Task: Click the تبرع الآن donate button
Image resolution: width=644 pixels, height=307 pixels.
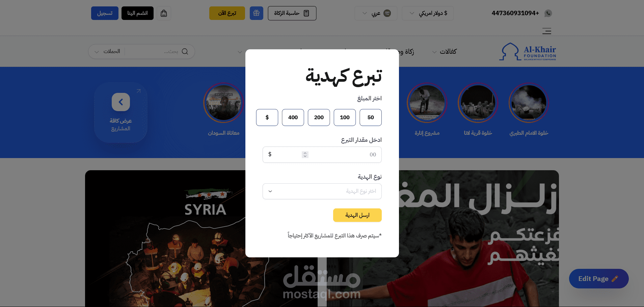Action: click(227, 13)
